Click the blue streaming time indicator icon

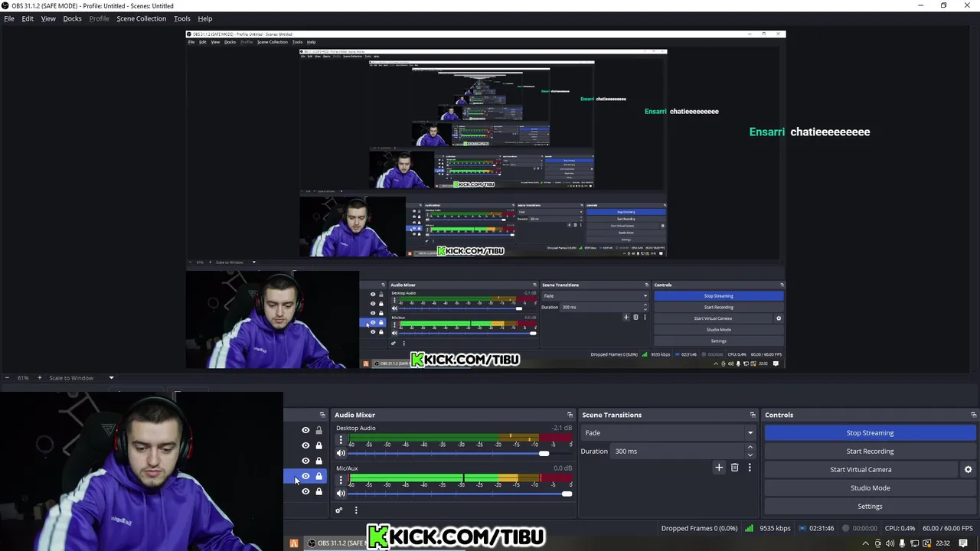(802, 528)
